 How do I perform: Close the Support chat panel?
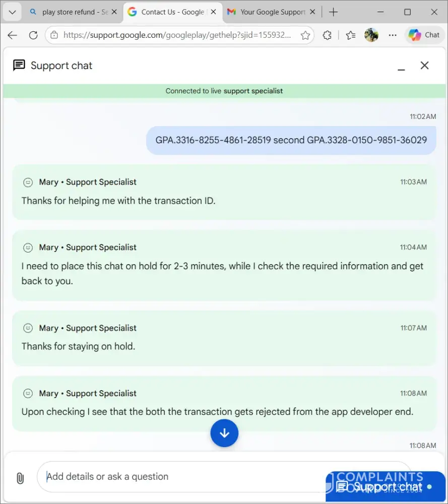coord(425,66)
